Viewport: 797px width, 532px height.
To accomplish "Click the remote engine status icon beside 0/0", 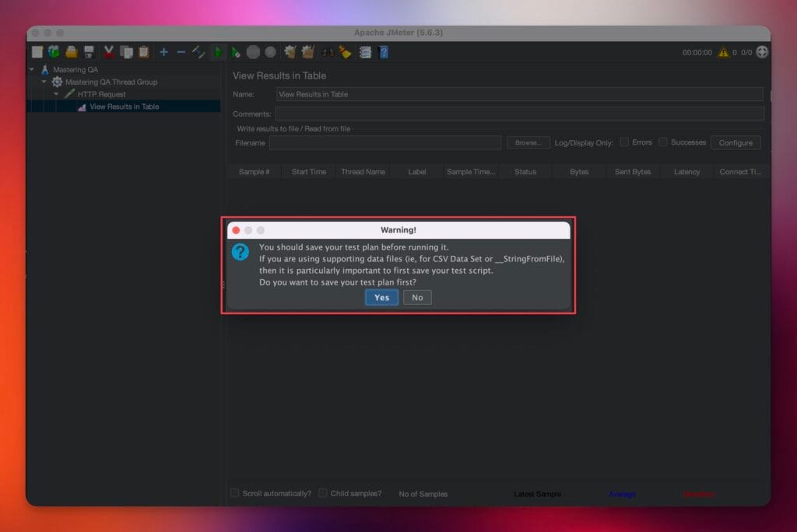I will tap(762, 52).
